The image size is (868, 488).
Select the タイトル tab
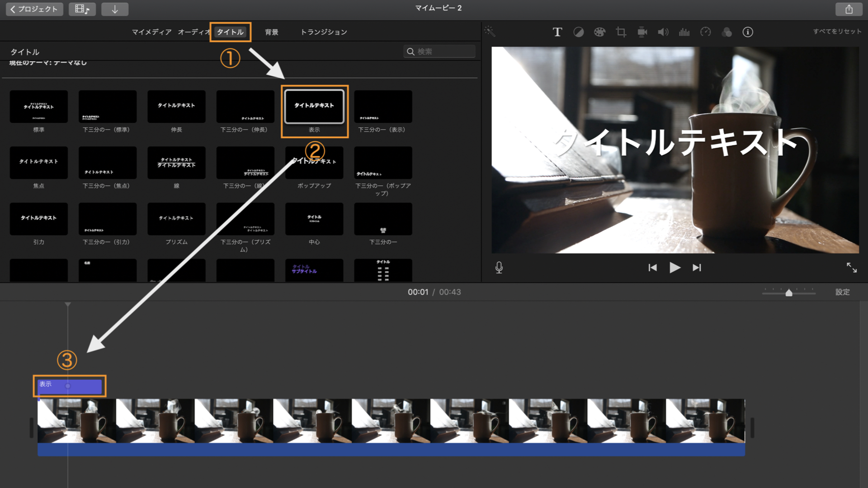point(230,32)
